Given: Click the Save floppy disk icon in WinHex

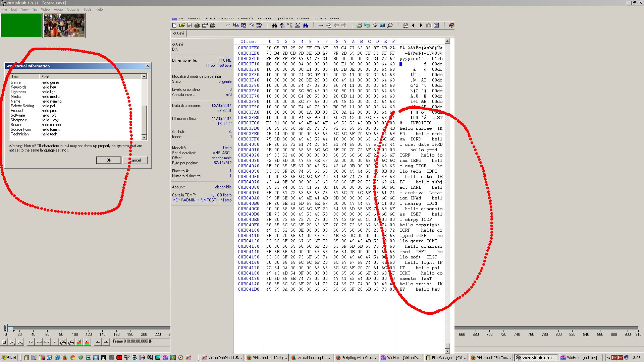Looking at the screenshot, I should pos(190,25).
